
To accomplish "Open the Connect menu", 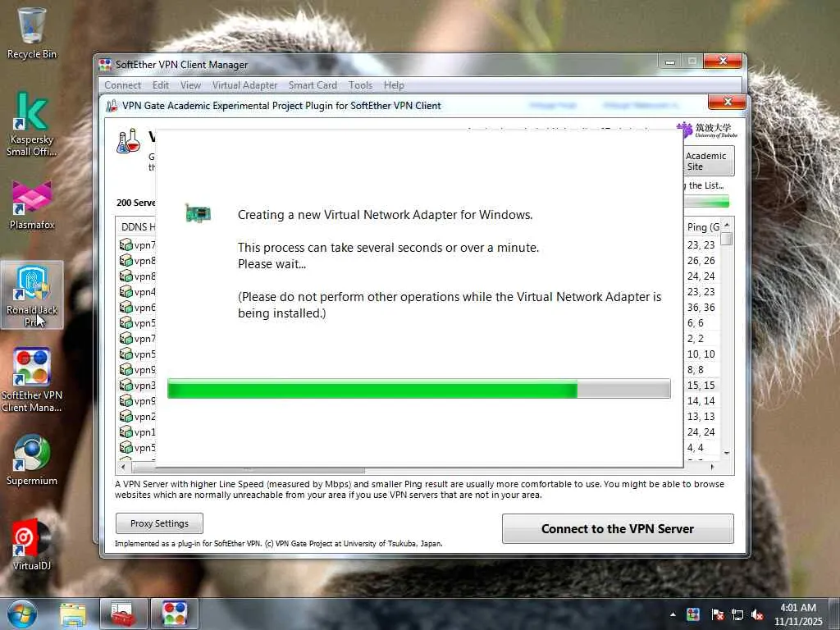I will [123, 85].
